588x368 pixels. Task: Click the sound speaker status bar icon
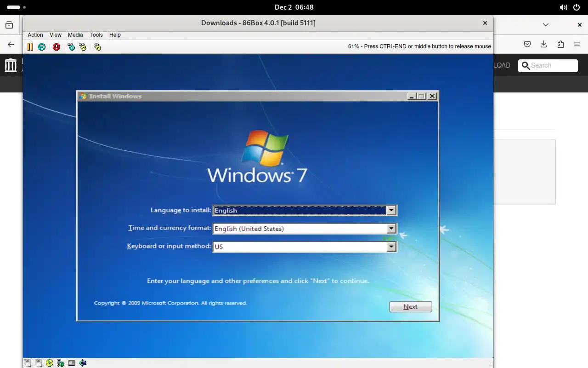click(83, 363)
